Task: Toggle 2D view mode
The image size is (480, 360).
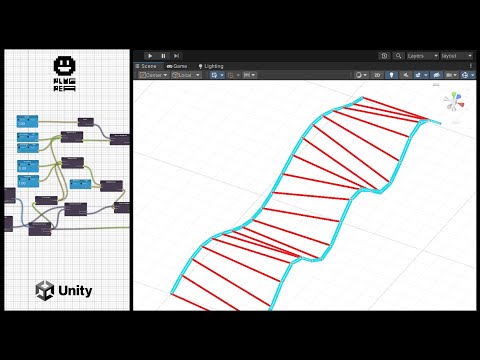Action: 377,75
